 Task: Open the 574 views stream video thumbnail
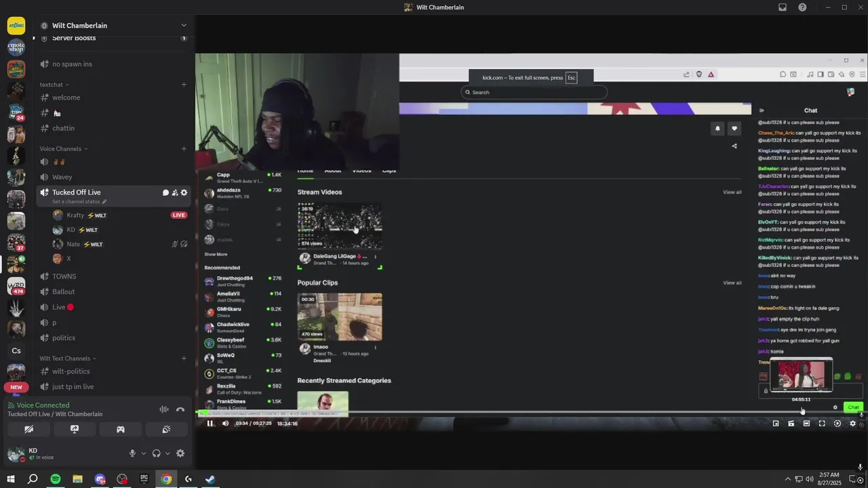pos(340,226)
